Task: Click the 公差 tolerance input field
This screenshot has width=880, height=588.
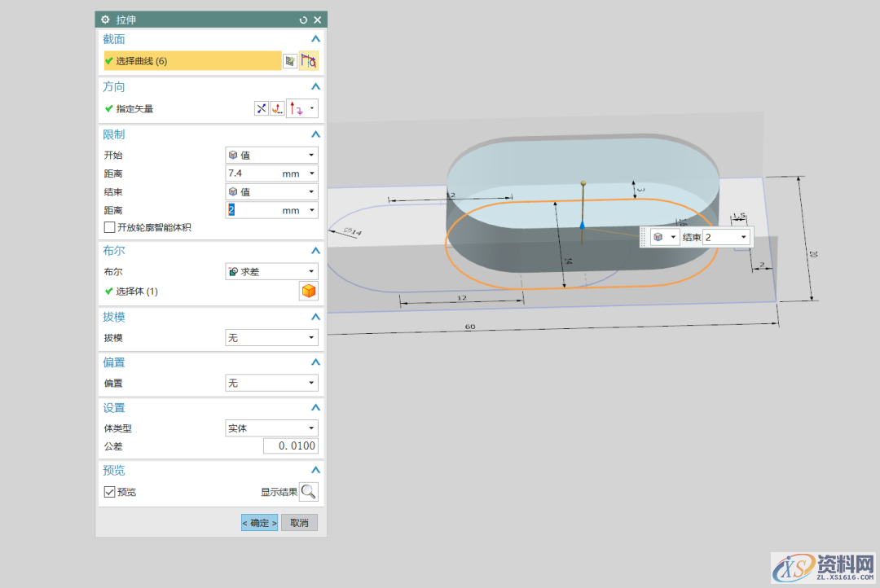Action: (x=290, y=446)
